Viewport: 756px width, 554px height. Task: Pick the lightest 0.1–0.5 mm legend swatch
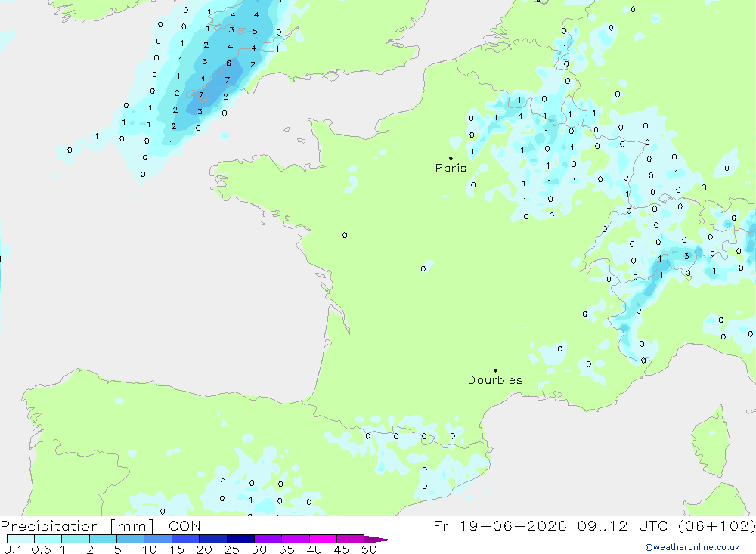tap(20, 539)
